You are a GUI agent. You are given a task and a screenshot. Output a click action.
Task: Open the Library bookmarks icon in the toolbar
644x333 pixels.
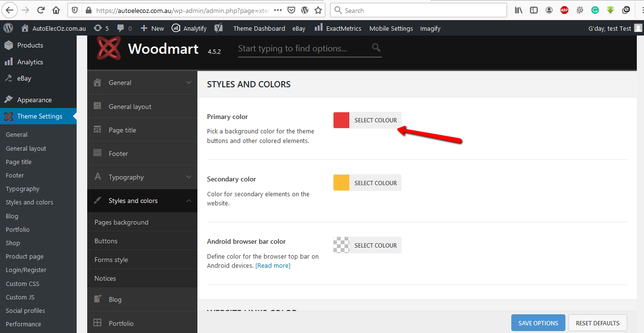pos(519,10)
